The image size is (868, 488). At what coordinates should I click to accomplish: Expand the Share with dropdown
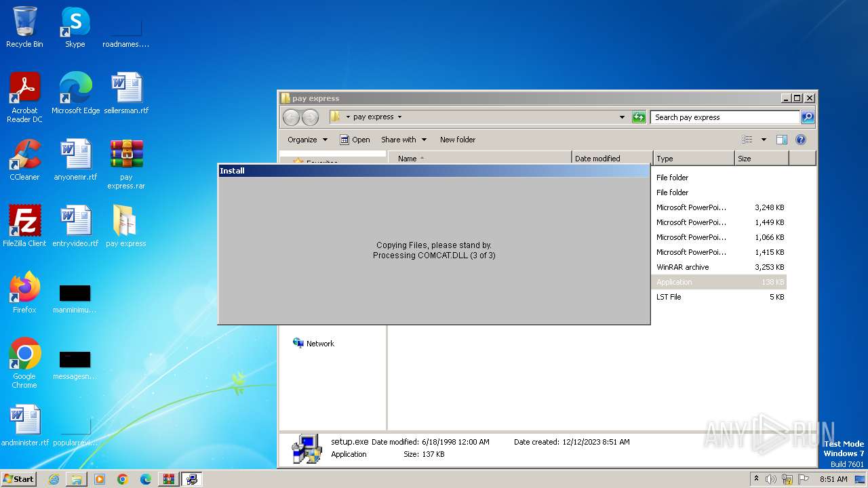click(404, 140)
